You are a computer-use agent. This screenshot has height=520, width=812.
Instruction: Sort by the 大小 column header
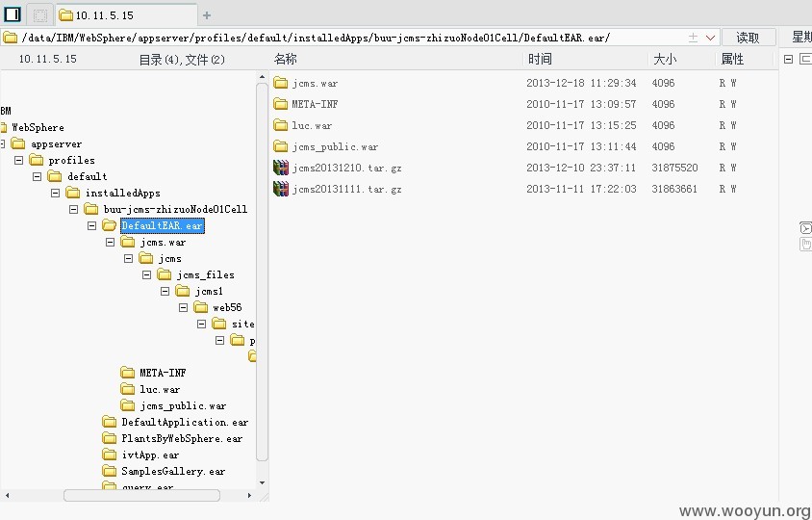[665, 59]
